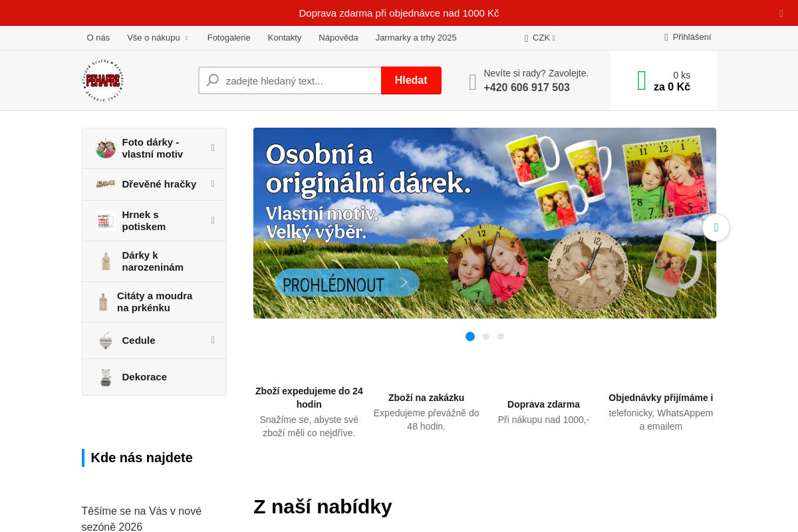Select the second carousel dot indicator
798x532 pixels.
tap(486, 336)
